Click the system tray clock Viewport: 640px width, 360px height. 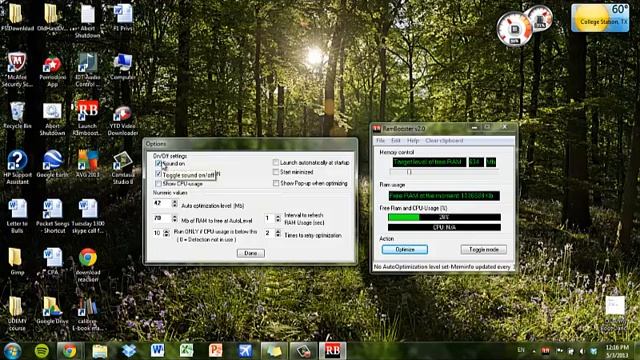tap(617, 351)
